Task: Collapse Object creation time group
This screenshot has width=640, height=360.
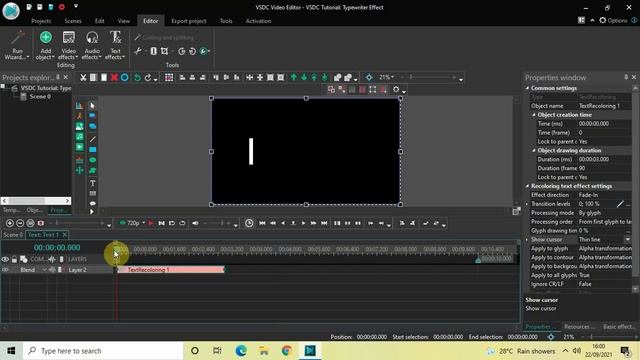Action: point(533,115)
